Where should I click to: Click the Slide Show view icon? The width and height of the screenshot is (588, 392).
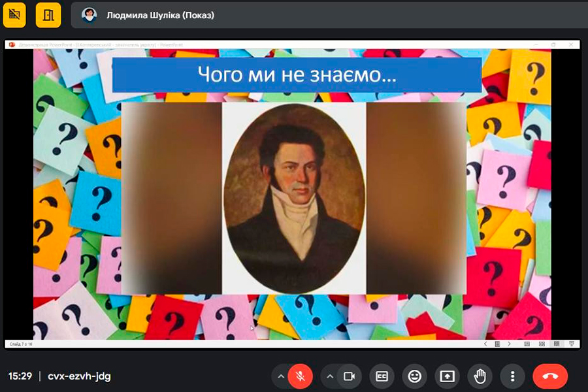572,344
